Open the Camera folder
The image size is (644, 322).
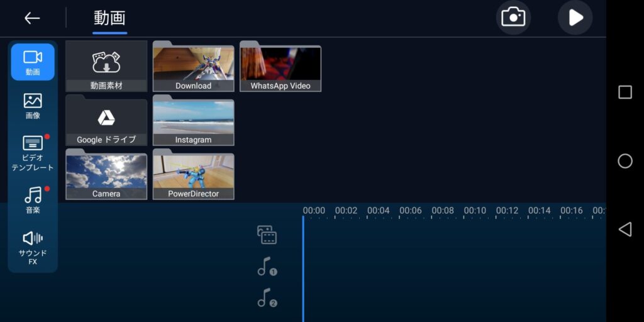click(x=106, y=175)
